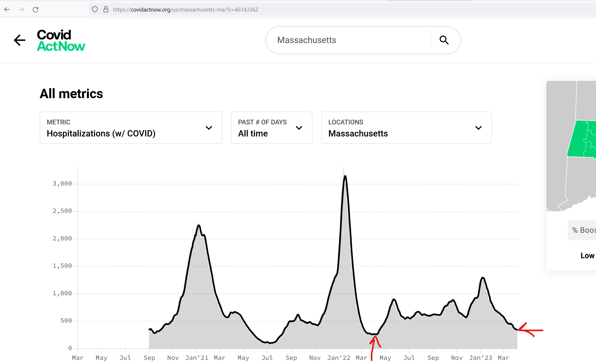The width and height of the screenshot is (596, 364).
Task: Click the January 2022 peak on chart
Action: (x=345, y=176)
